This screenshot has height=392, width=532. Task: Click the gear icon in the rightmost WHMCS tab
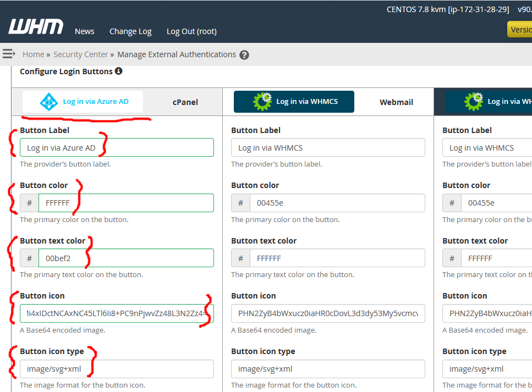click(474, 101)
